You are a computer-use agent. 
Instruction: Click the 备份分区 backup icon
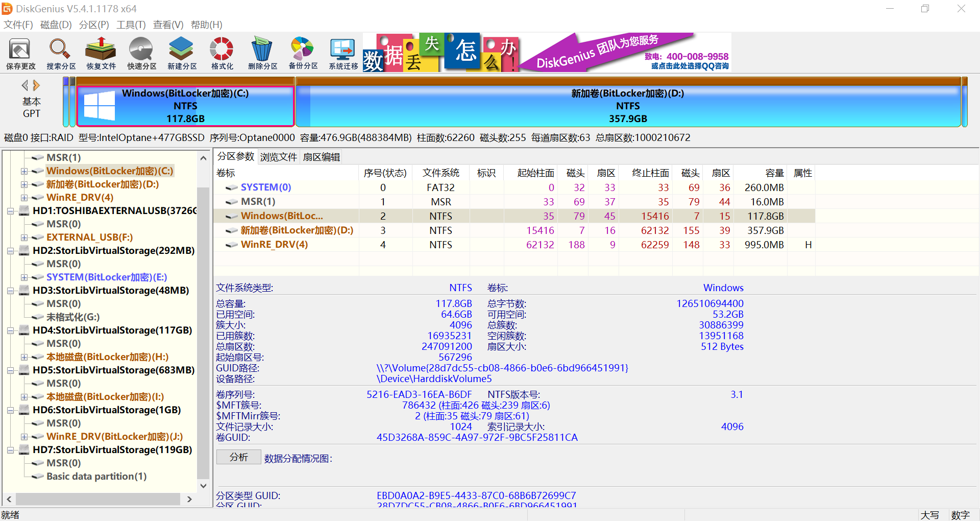point(302,53)
